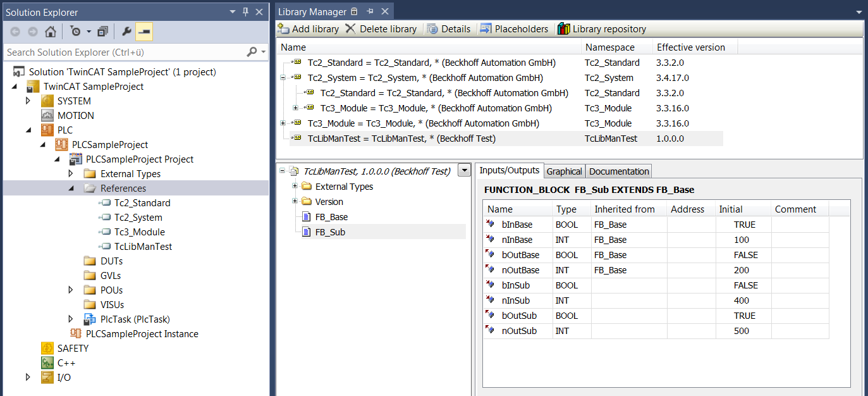Click the Initial column header
The height and width of the screenshot is (396, 868).
coord(743,209)
